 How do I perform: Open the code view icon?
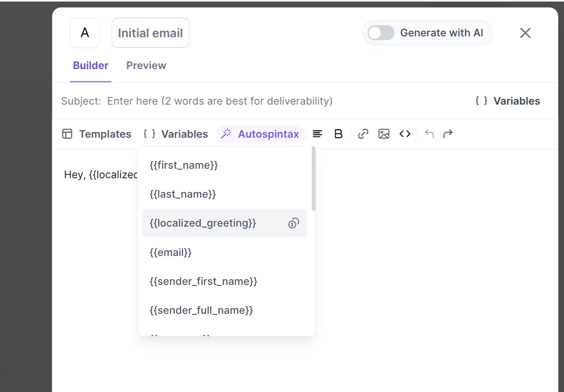click(x=405, y=134)
